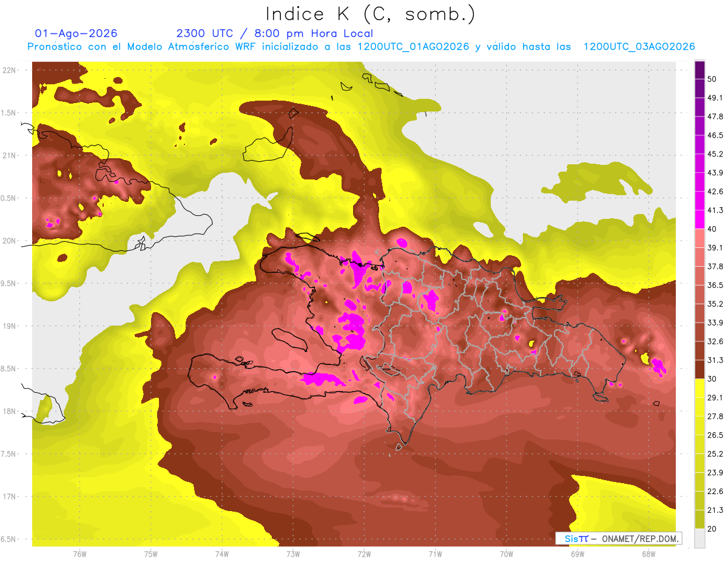Pick the magenta colorbar swatch between 40 and 41.3
Screen dimensions: 728x562
[699, 219]
